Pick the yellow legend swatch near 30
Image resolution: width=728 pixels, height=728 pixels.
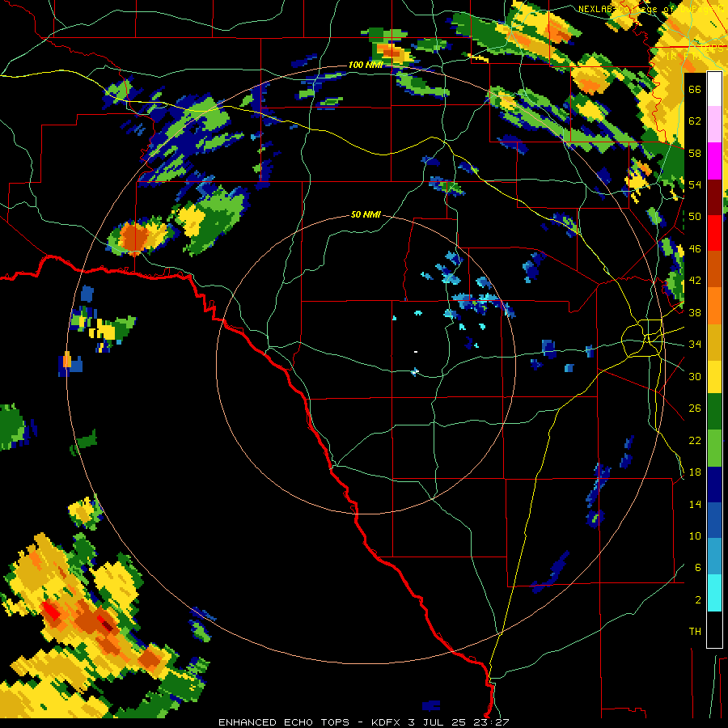(714, 377)
